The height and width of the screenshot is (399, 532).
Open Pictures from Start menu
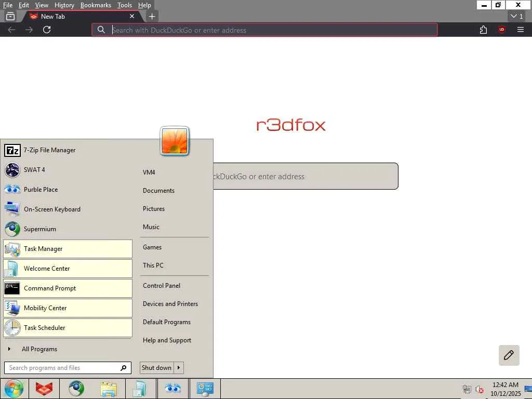tap(154, 209)
